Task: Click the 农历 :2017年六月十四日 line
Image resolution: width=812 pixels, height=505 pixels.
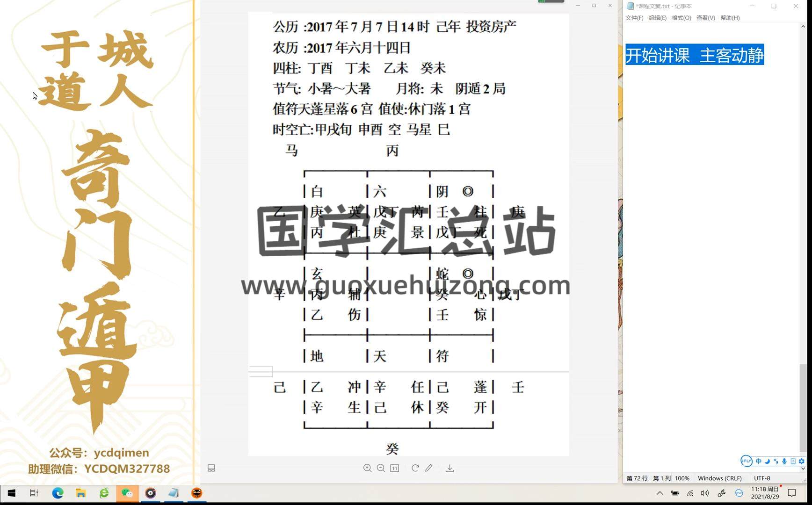Action: (341, 47)
